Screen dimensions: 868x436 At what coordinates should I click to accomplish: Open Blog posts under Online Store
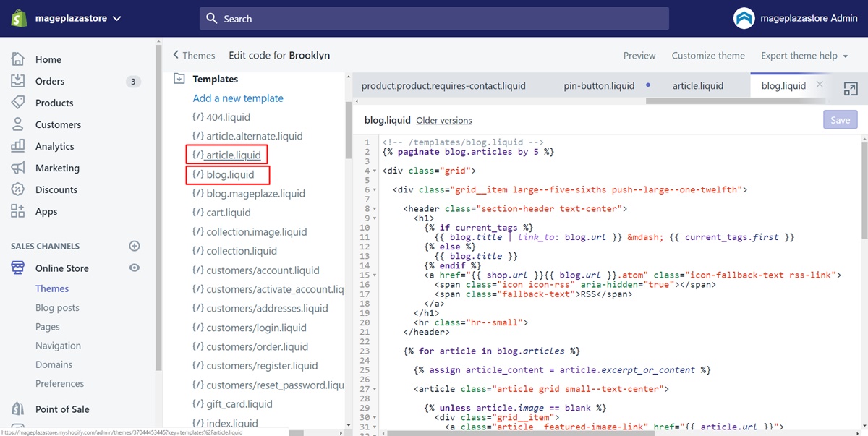pos(57,307)
